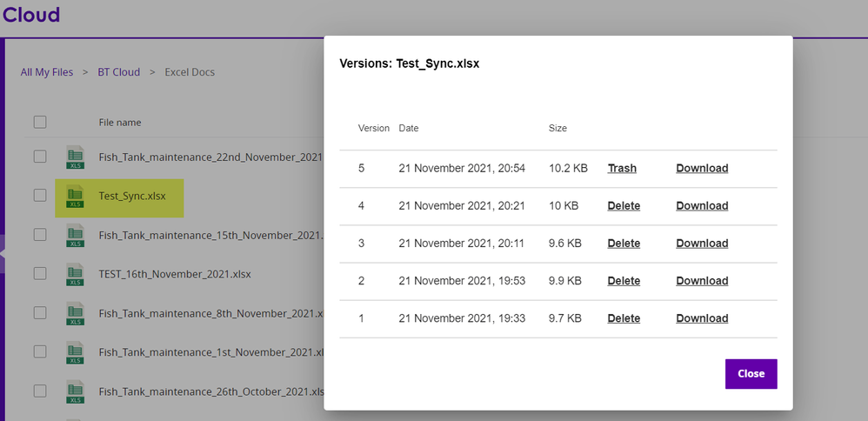Download version 3 sized 9.6 KB
The height and width of the screenshot is (421, 868).
click(x=702, y=244)
